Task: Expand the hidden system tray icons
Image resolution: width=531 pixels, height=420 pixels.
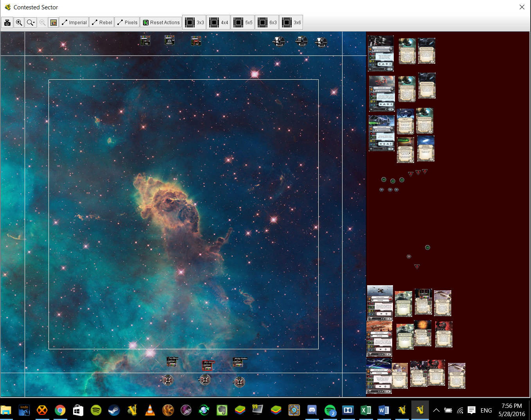Action: [436, 410]
